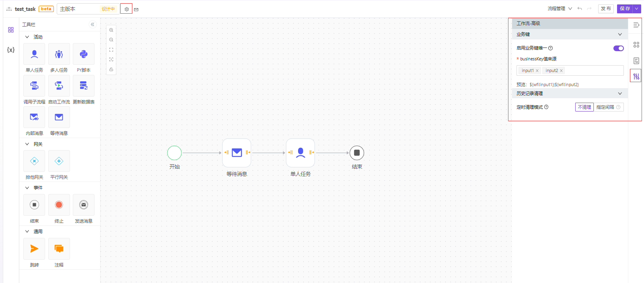Select the 单人任务 activity icon in toolbox
This screenshot has width=644, height=283.
(34, 54)
